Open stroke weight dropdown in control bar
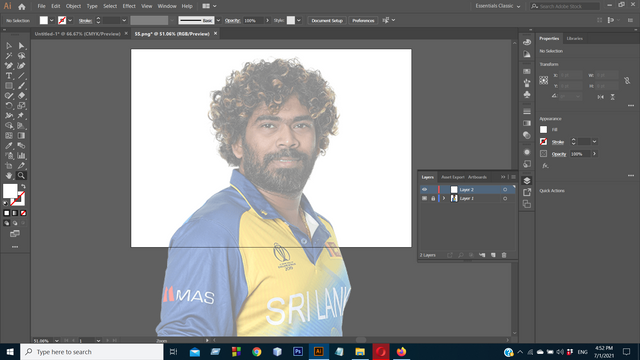The width and height of the screenshot is (640, 360). point(124,20)
